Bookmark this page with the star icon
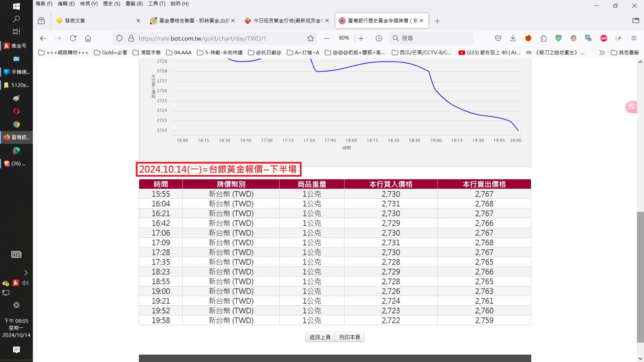The width and height of the screenshot is (644, 362). (310, 38)
